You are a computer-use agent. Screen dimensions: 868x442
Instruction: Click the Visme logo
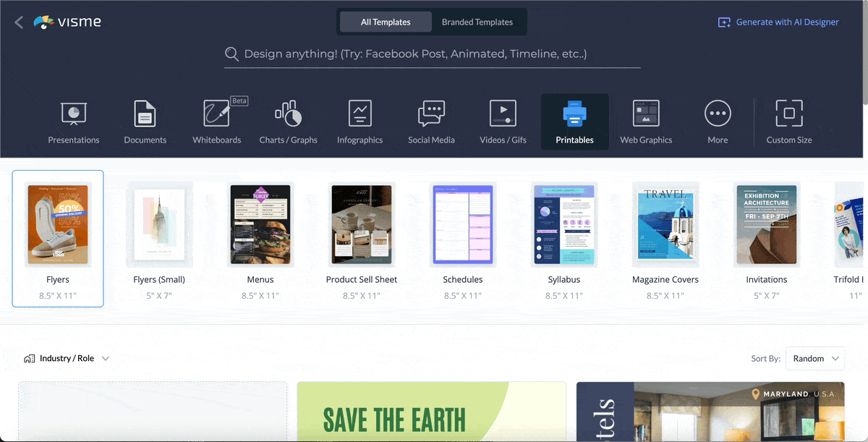coord(68,22)
